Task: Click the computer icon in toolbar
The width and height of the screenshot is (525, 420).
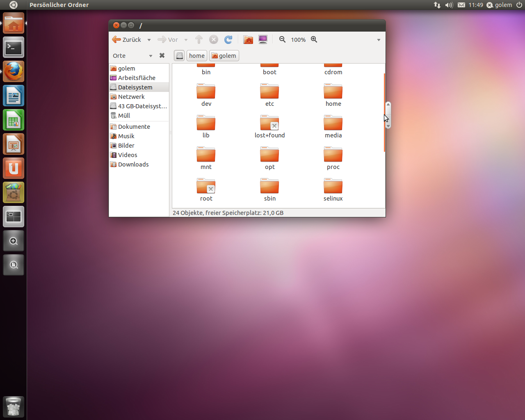Action: point(263,39)
